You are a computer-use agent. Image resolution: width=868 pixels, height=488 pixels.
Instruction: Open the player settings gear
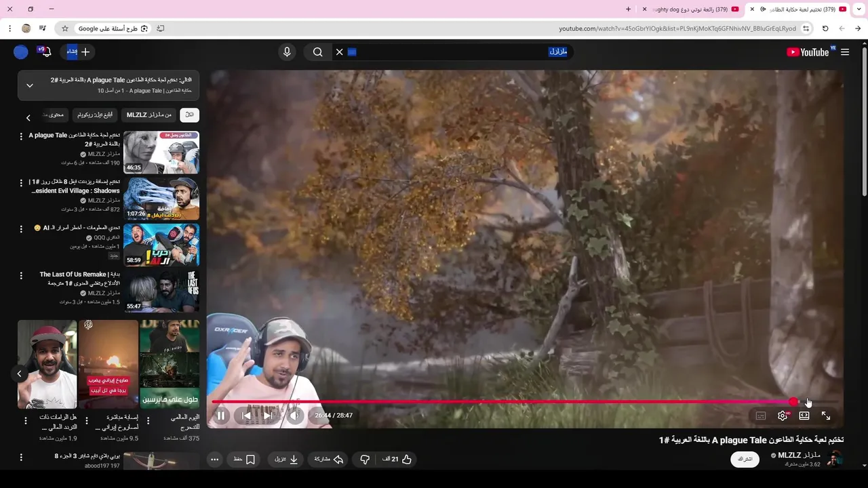[x=783, y=415]
